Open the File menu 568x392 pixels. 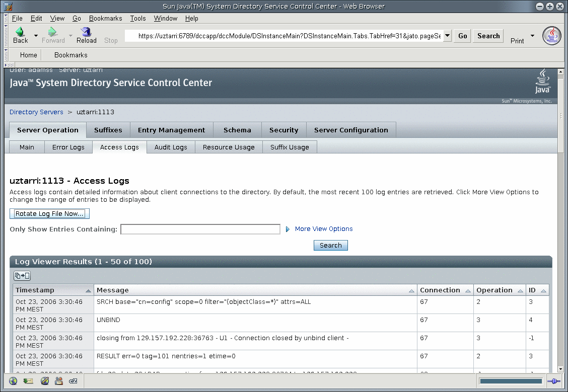(17, 19)
